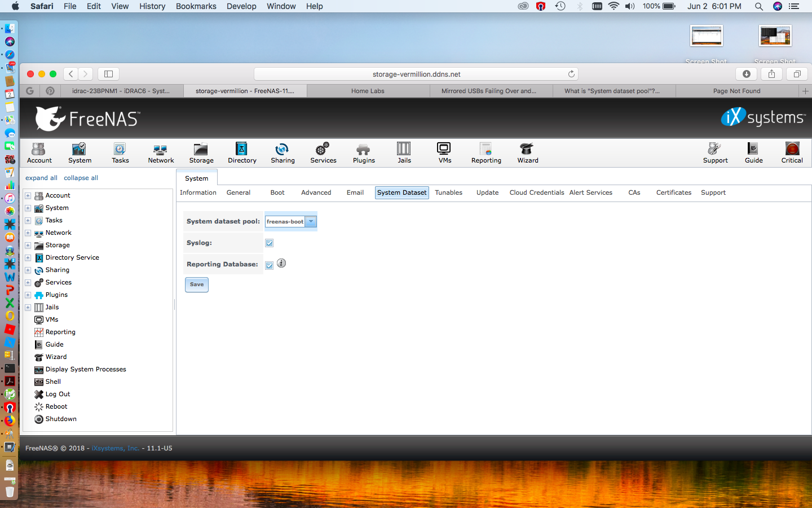The height and width of the screenshot is (508, 812).
Task: Click the Safari page reload icon
Action: click(x=571, y=74)
